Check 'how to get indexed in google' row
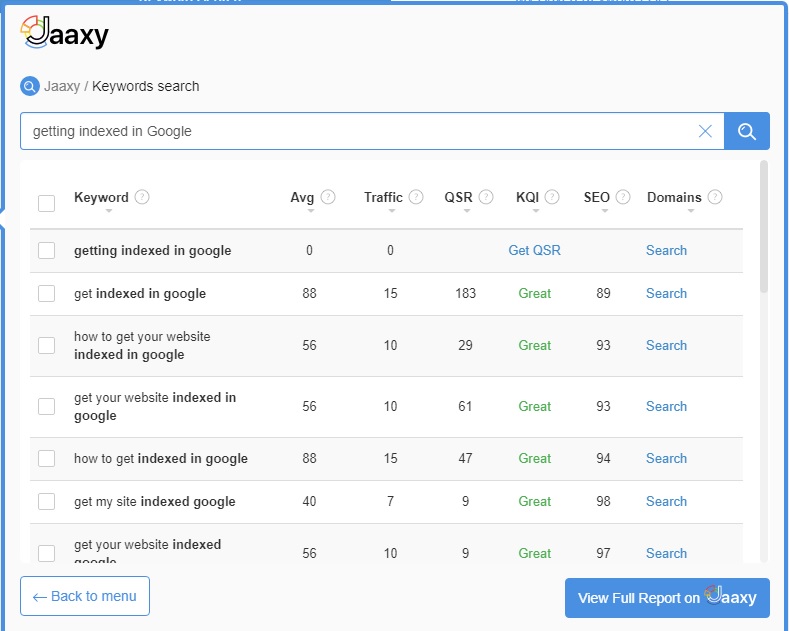 pyautogui.click(x=47, y=458)
